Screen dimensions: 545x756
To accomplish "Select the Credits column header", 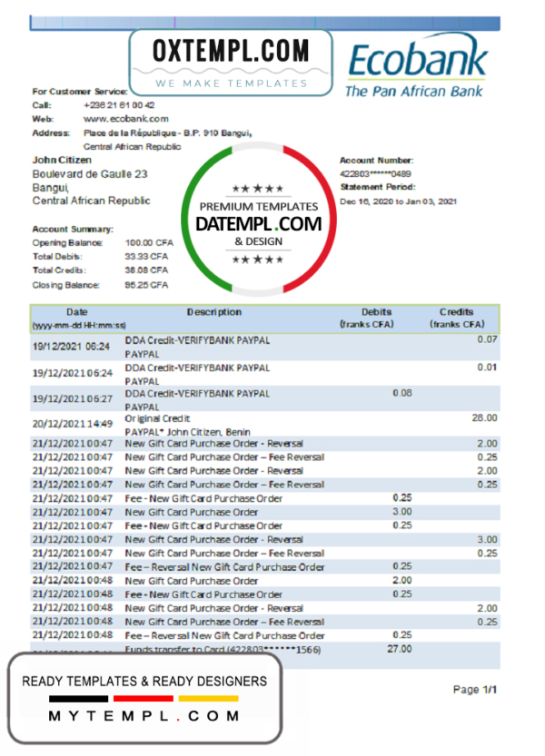I will click(x=457, y=312).
